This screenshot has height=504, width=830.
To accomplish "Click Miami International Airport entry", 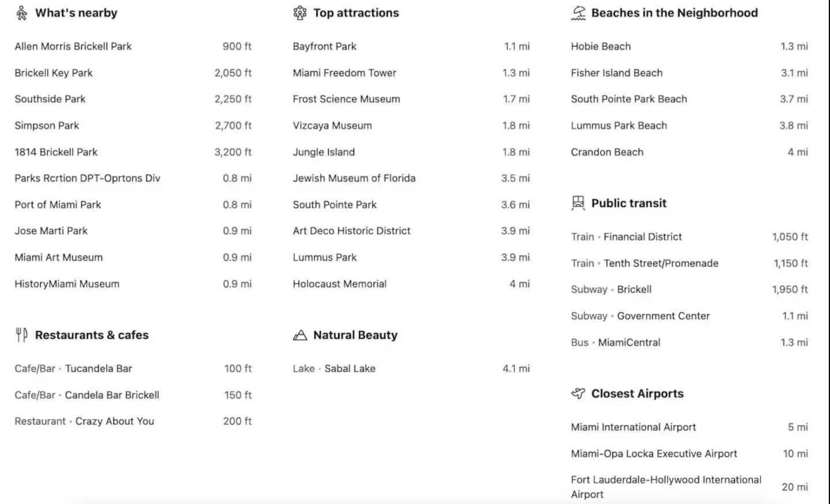I will [689, 427].
